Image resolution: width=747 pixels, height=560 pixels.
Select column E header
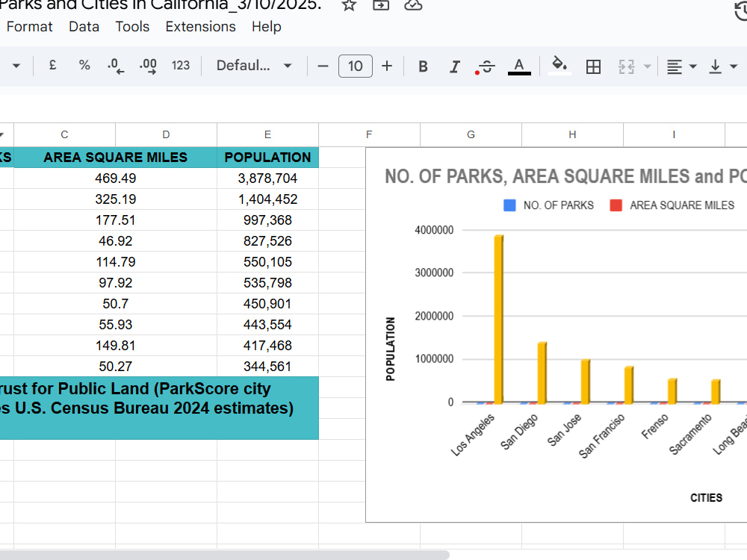pyautogui.click(x=267, y=134)
